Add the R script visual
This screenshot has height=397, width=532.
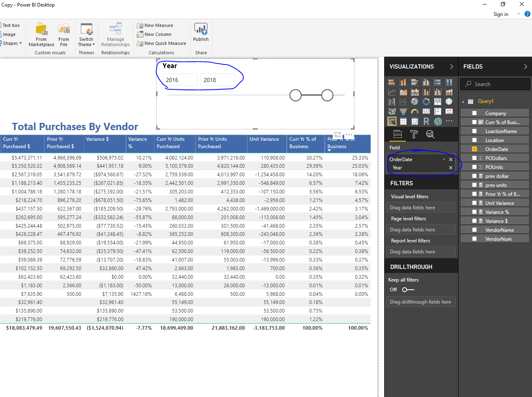click(x=426, y=121)
